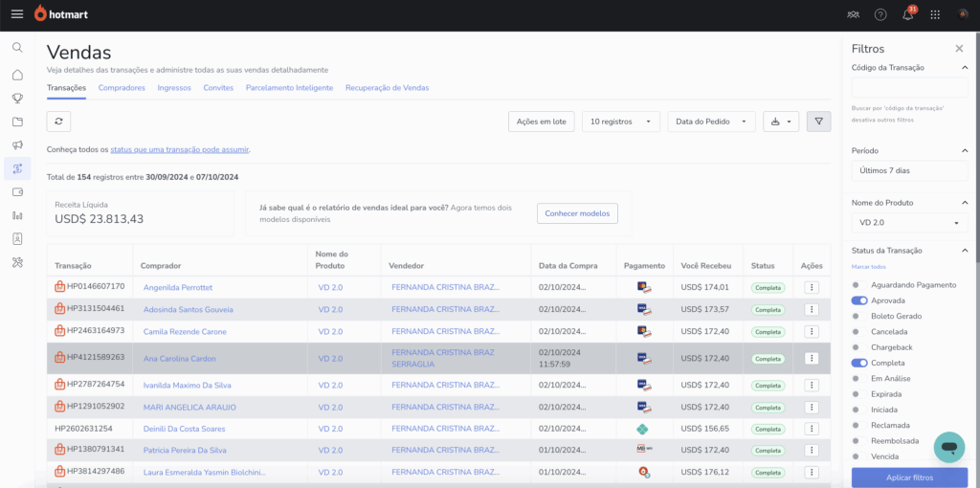
Task: Switch to Parcelamento Inteligente tab
Action: (x=289, y=88)
